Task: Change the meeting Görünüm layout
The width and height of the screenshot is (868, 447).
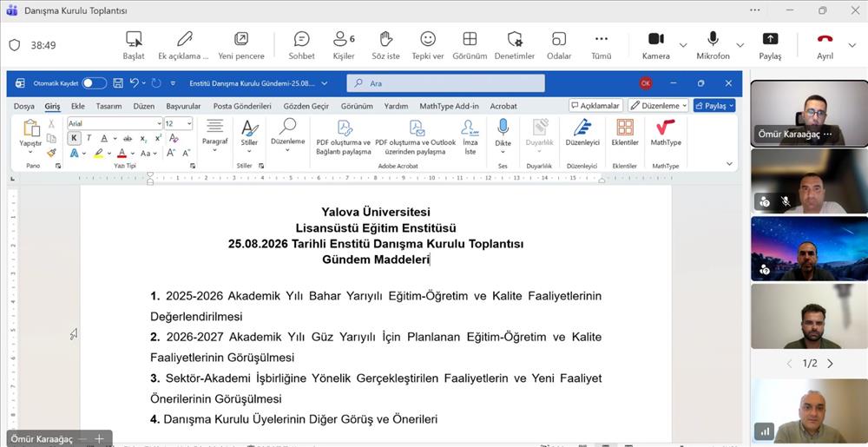Action: click(470, 45)
